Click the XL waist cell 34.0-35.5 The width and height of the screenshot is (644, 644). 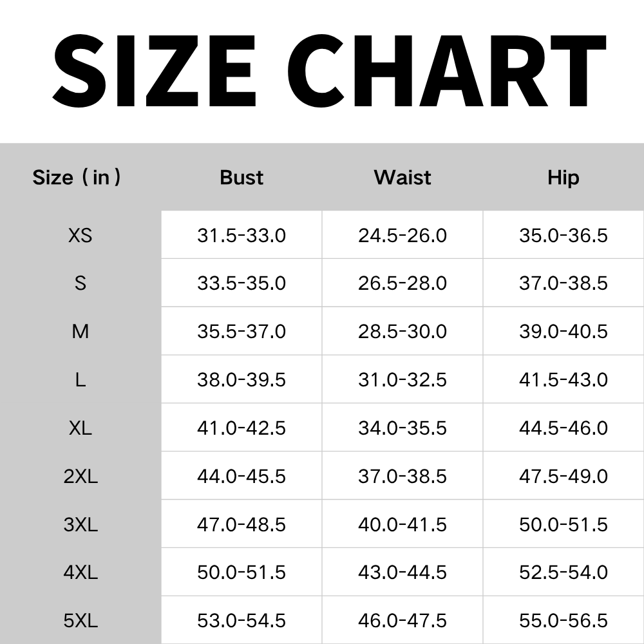coord(402,428)
